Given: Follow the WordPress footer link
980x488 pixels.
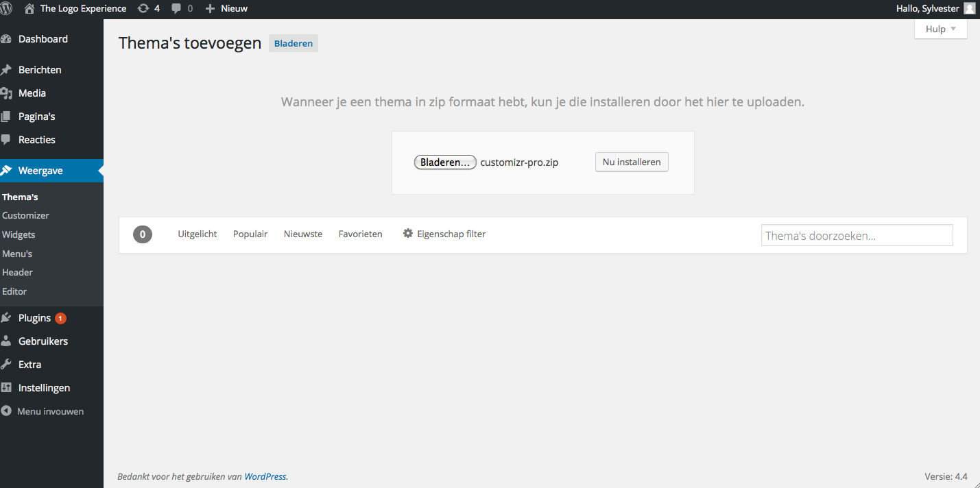Looking at the screenshot, I should 265,476.
